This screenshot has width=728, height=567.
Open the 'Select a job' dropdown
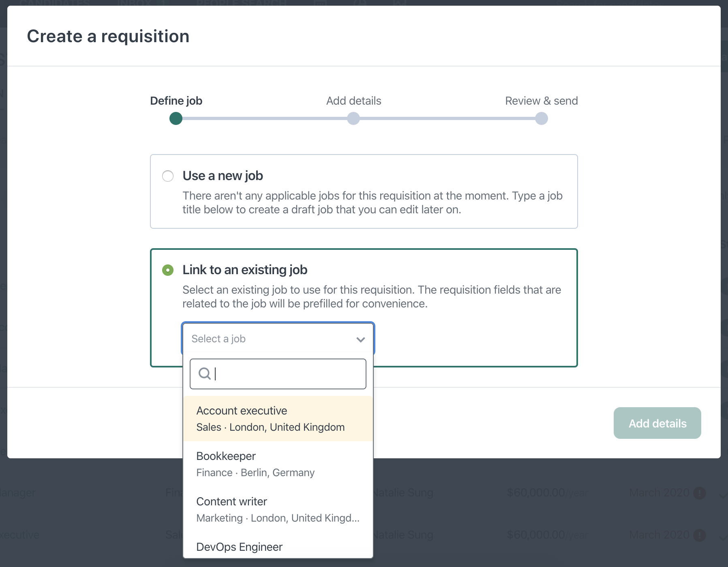[278, 339]
